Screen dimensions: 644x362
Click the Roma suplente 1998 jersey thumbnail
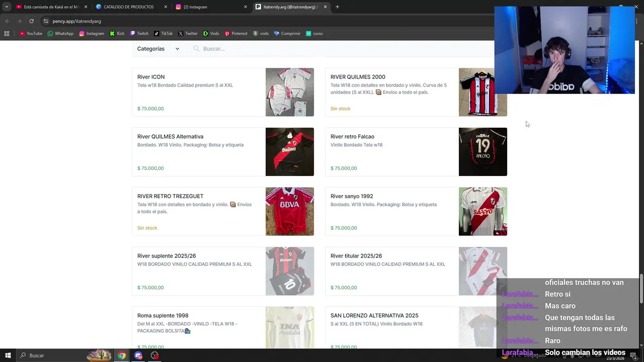click(290, 328)
